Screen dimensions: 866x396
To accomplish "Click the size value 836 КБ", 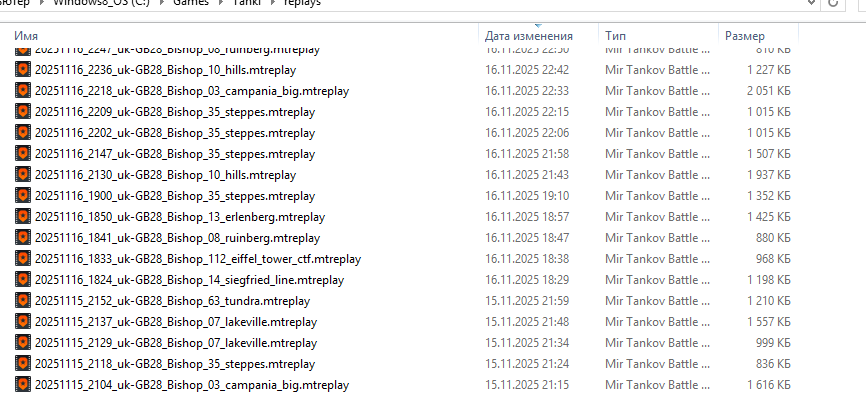I will [x=773, y=364].
